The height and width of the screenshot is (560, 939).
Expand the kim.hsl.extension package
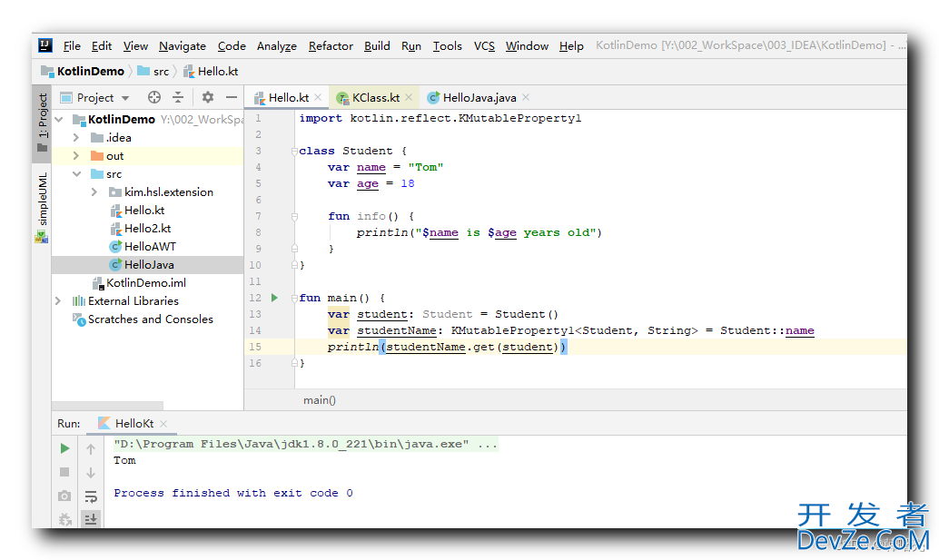(94, 192)
